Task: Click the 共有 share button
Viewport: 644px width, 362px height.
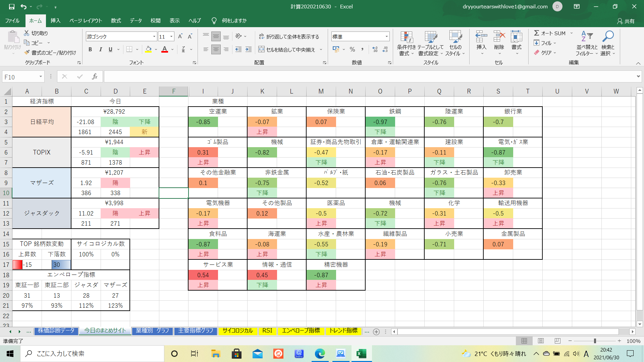Action: (626, 21)
